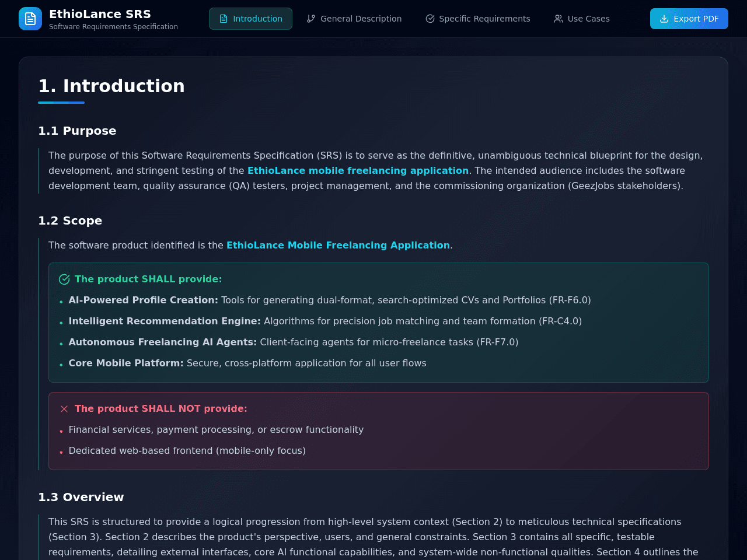747x560 pixels.
Task: Click The product SHALL provide heading
Action: [x=148, y=279]
